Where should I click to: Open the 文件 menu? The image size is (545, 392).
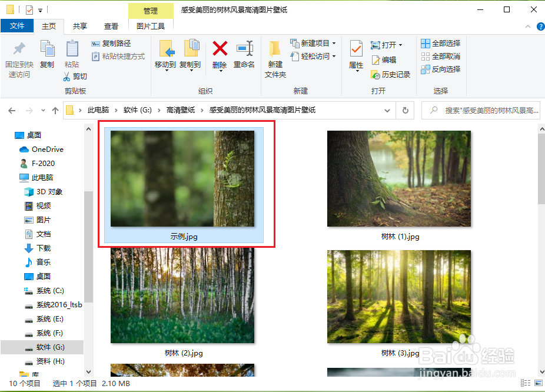coord(18,26)
